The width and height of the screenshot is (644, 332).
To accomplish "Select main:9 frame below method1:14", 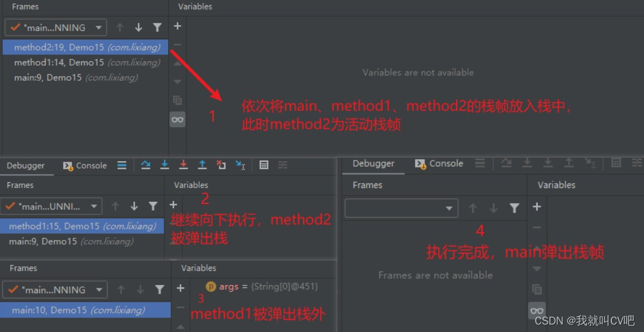I will click(85, 78).
